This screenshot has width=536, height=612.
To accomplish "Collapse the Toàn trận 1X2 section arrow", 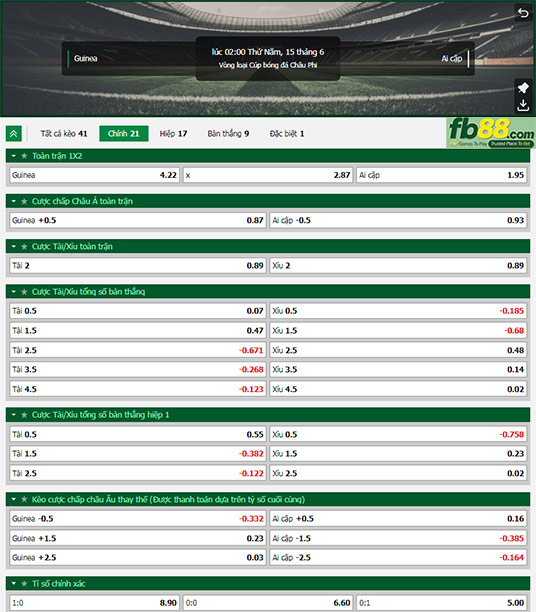I will (x=14, y=156).
